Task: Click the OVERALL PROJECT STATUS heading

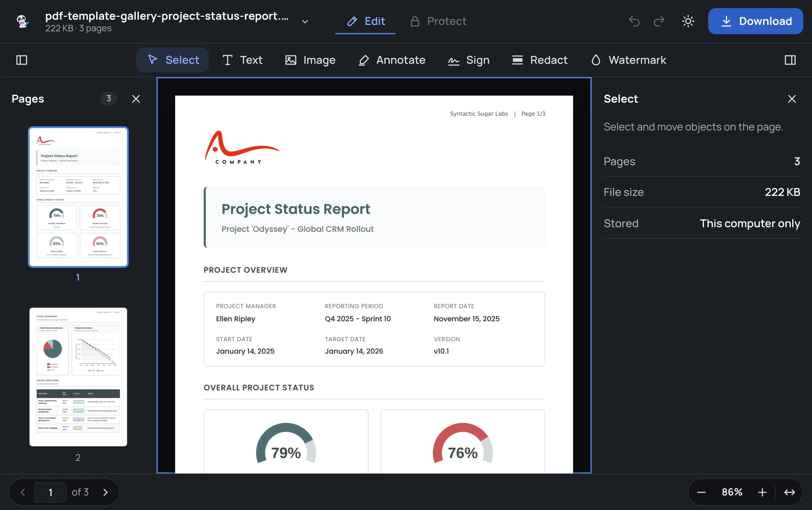Action: click(259, 387)
